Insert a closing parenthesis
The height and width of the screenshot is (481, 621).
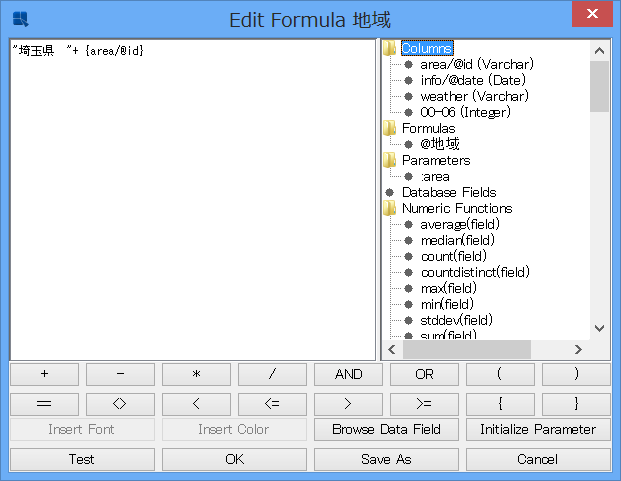(576, 374)
